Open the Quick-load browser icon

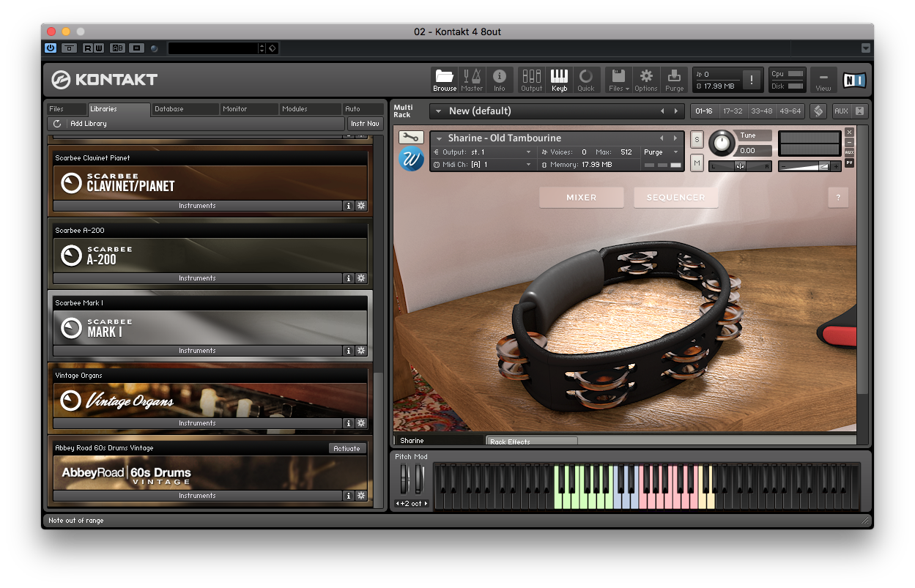pyautogui.click(x=586, y=80)
